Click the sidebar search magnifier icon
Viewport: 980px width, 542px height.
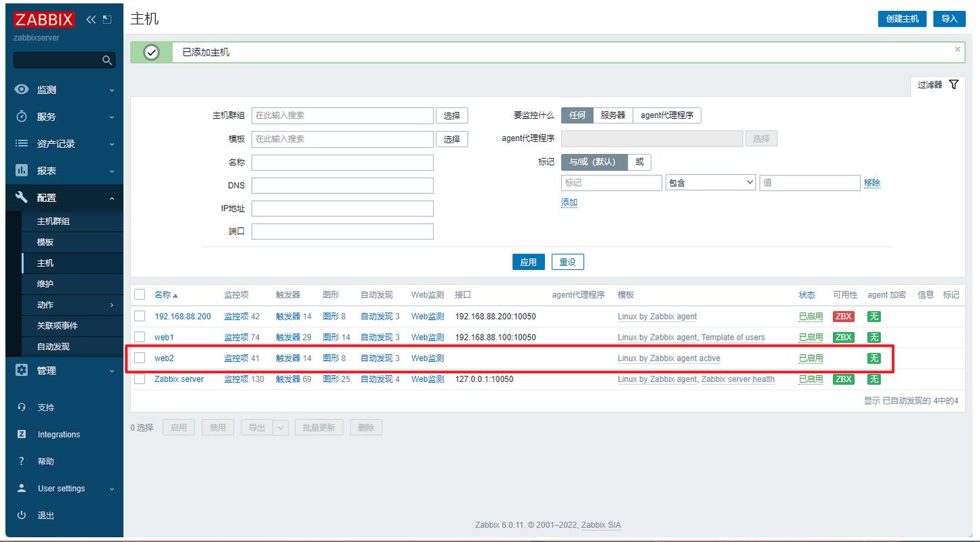(x=106, y=60)
